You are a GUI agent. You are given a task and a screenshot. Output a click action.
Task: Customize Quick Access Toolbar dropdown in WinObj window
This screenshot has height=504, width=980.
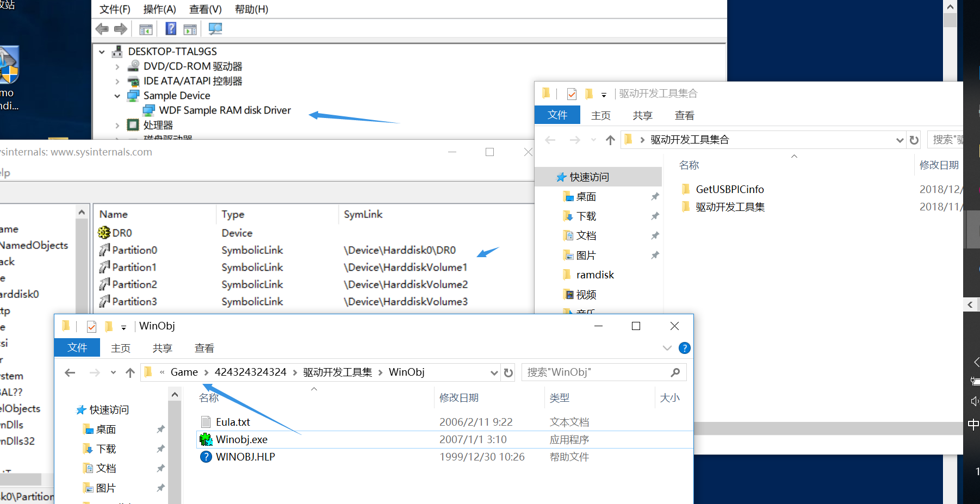tap(123, 327)
